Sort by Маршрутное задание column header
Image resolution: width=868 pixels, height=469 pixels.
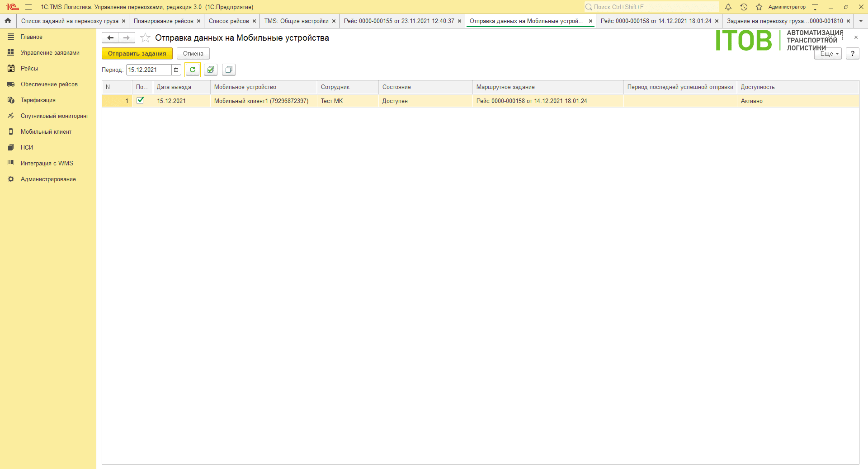pos(548,87)
